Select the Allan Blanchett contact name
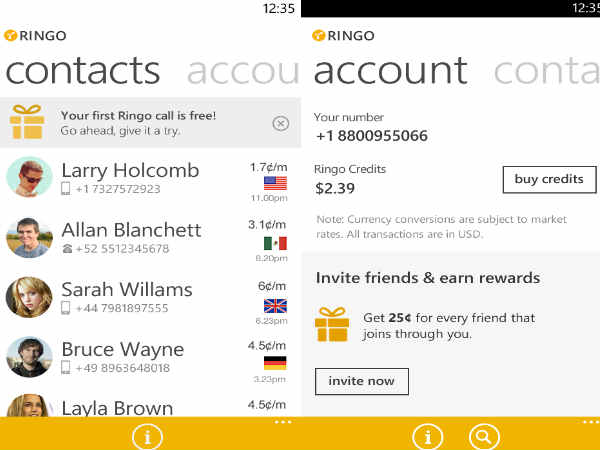The height and width of the screenshot is (450, 600). pos(131,230)
